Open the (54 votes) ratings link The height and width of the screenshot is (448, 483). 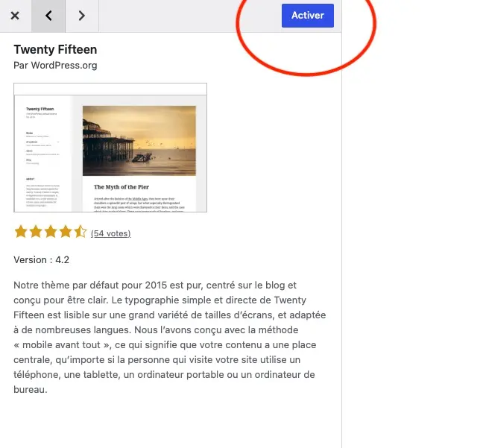click(111, 233)
